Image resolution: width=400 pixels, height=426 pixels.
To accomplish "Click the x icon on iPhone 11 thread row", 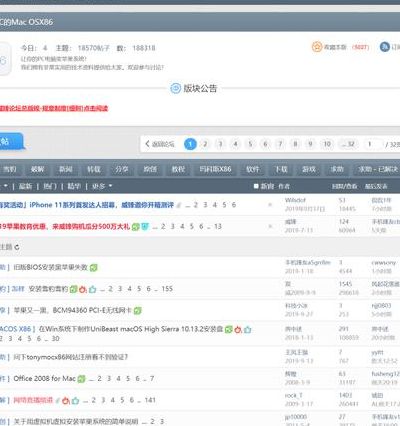I will [270, 205].
